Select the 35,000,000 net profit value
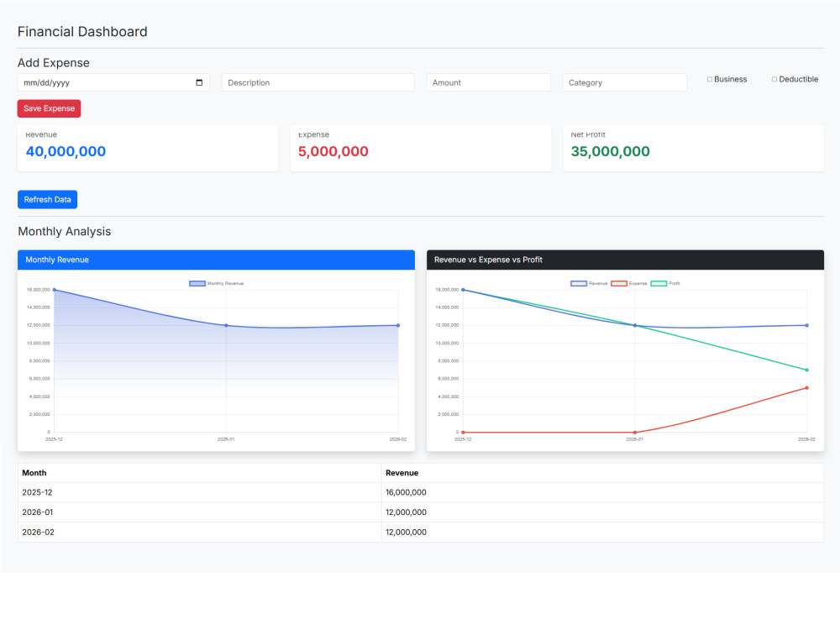840x630 pixels. point(610,151)
